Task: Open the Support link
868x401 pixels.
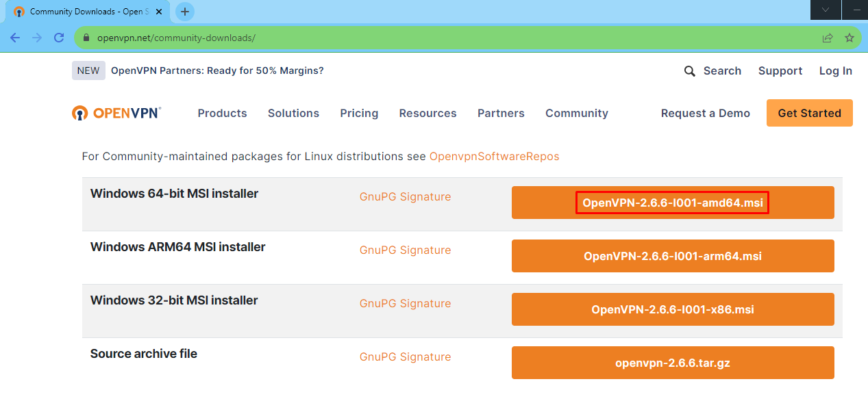Action: (780, 71)
